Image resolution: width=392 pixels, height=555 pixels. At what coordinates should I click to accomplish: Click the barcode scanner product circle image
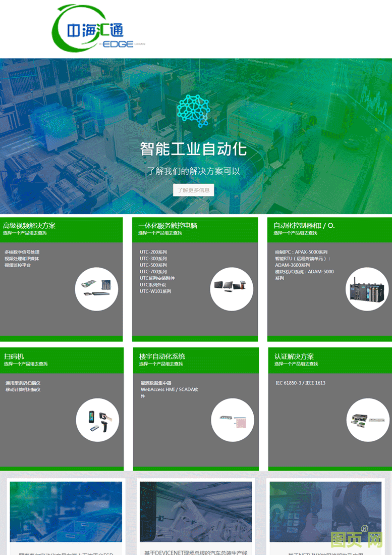tap(97, 420)
